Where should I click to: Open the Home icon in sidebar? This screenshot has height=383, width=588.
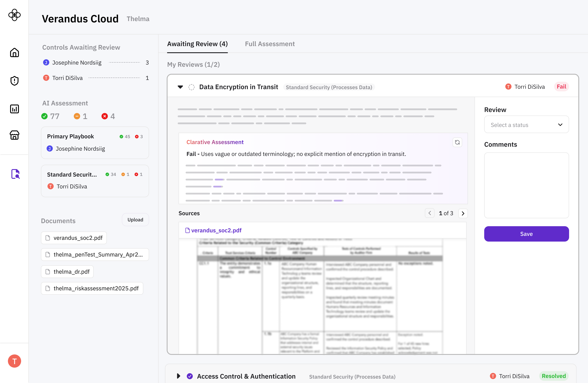14,52
